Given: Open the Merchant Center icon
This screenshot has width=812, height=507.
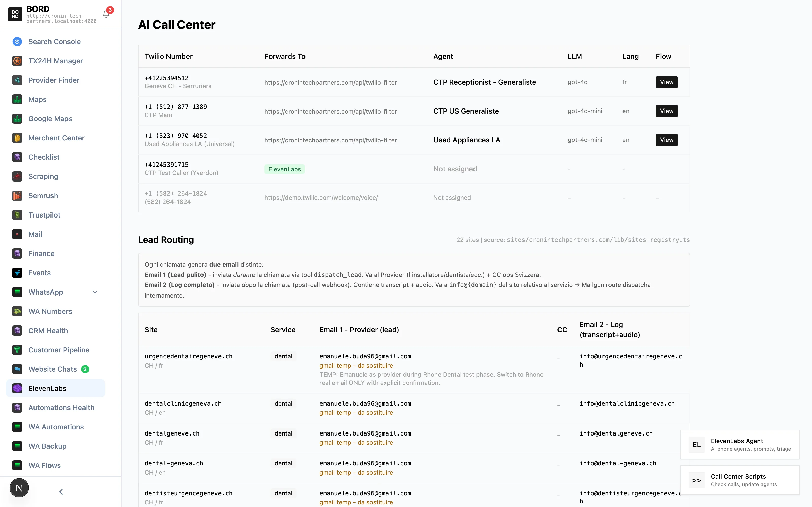Looking at the screenshot, I should point(17,138).
